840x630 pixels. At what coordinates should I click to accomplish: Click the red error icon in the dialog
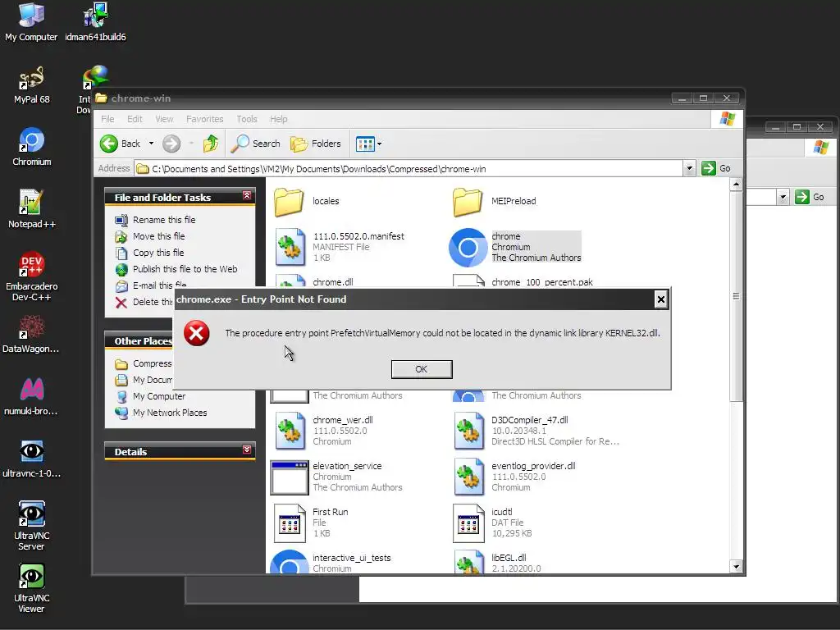click(197, 333)
